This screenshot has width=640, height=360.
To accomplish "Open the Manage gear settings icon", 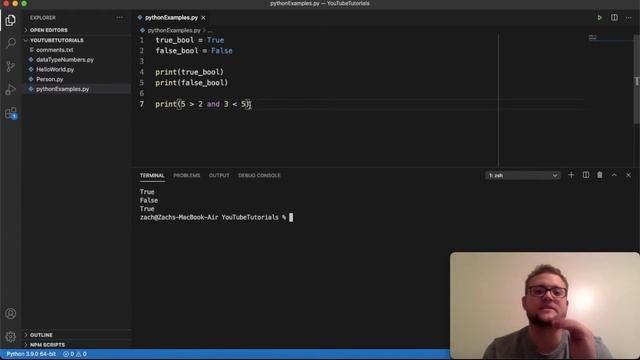I will point(11,336).
